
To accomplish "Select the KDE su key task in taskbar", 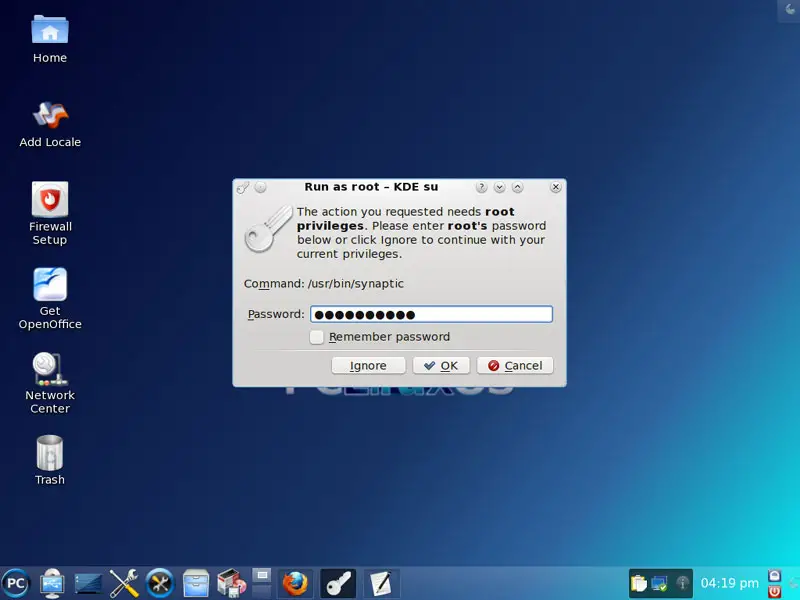I will [337, 582].
